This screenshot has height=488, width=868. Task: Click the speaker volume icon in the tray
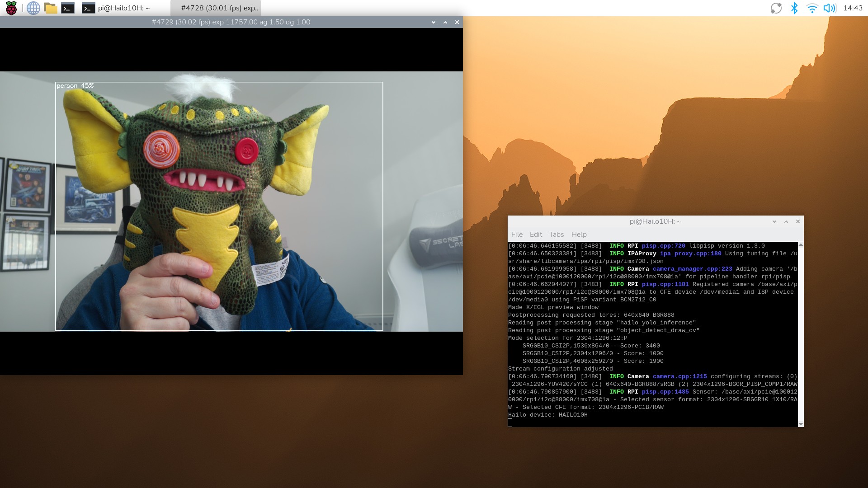tap(830, 8)
